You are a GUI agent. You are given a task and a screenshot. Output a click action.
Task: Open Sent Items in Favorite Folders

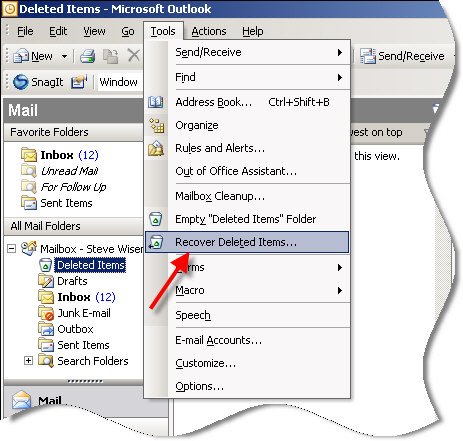57,203
